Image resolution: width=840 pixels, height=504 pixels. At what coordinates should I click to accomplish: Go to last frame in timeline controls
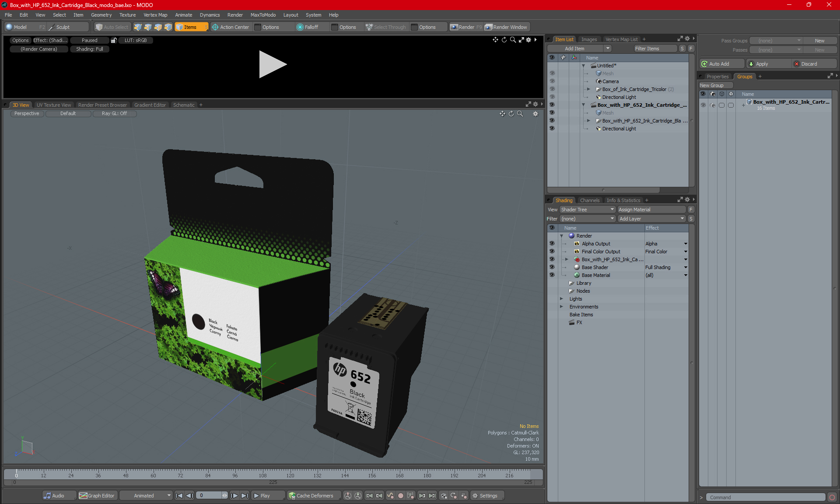[x=245, y=496]
